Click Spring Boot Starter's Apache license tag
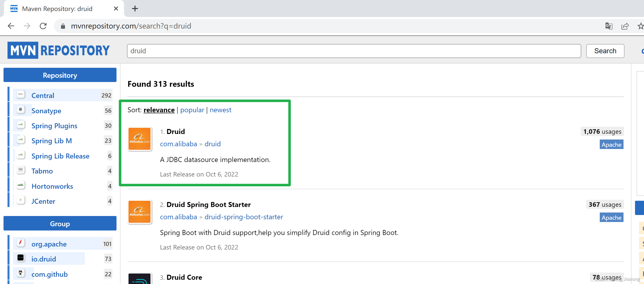 click(611, 217)
